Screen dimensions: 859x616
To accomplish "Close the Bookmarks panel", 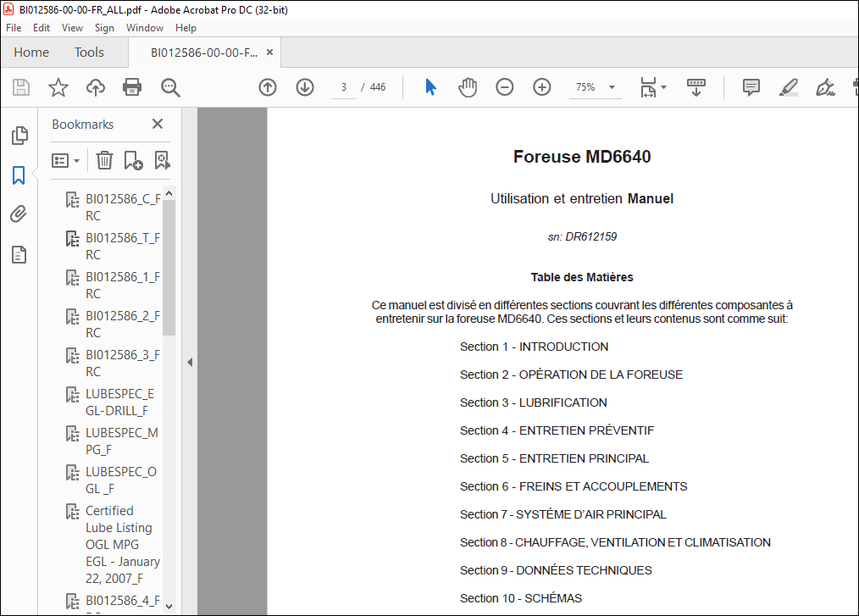I will [158, 124].
